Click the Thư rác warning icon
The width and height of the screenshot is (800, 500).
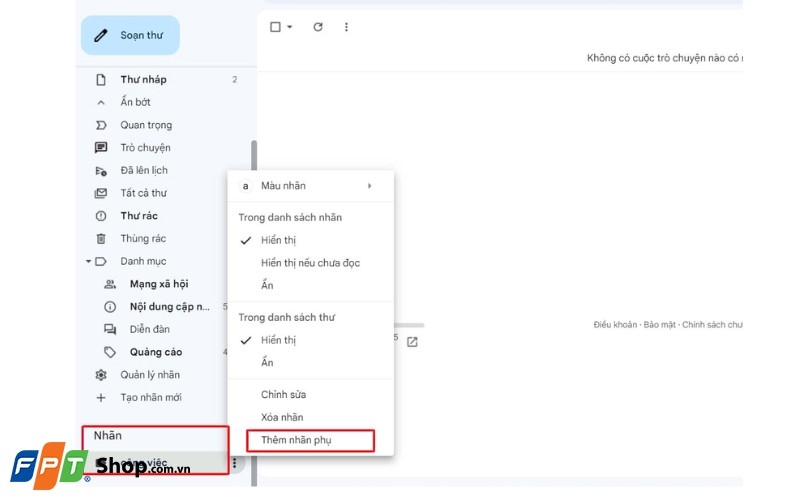(101, 216)
